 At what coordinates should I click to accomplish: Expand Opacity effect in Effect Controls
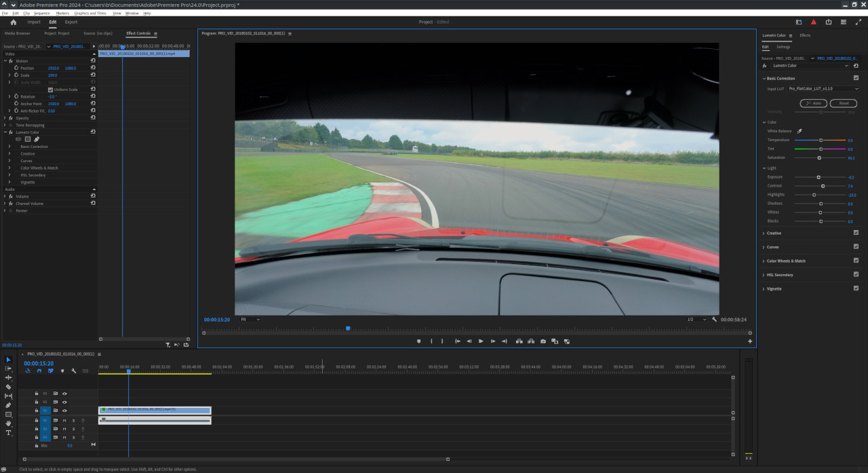5,118
